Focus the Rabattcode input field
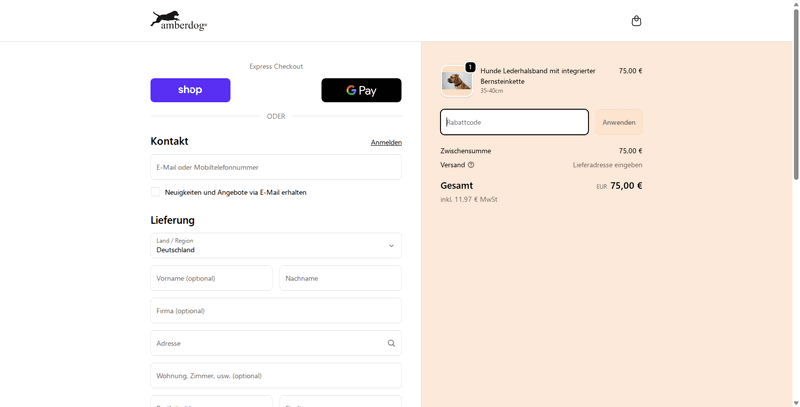 click(x=514, y=122)
